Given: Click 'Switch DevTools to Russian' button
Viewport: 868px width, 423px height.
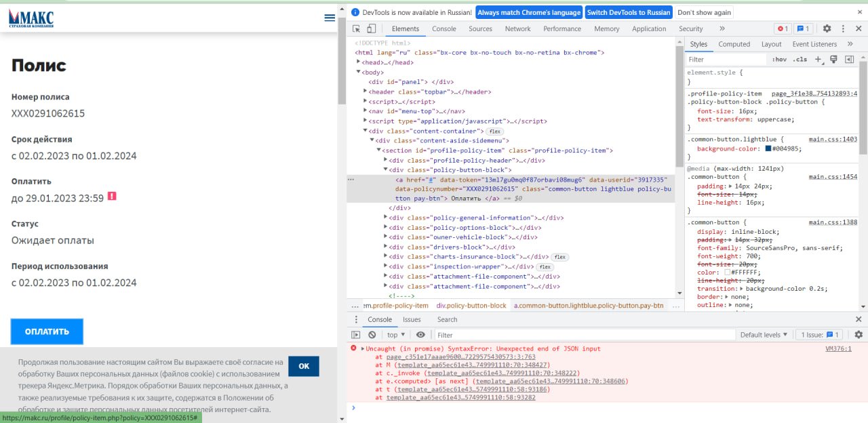Looking at the screenshot, I should pyautogui.click(x=629, y=12).
